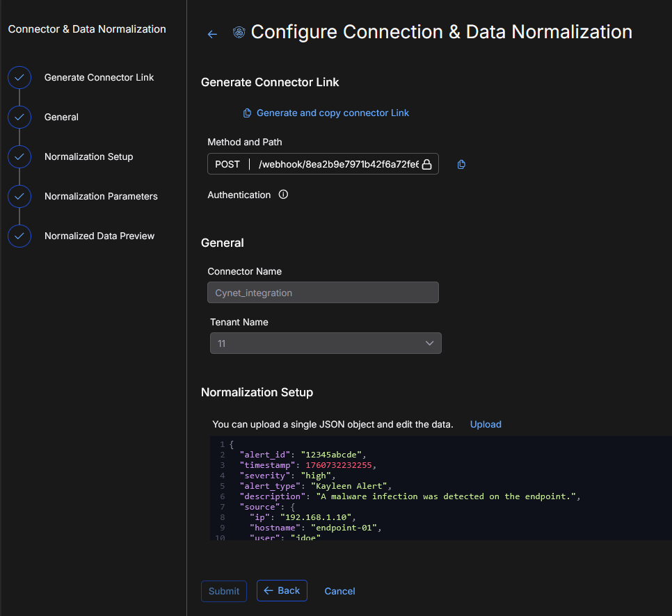Click Generate and copy connector Link
The image size is (672, 616).
coord(333,113)
